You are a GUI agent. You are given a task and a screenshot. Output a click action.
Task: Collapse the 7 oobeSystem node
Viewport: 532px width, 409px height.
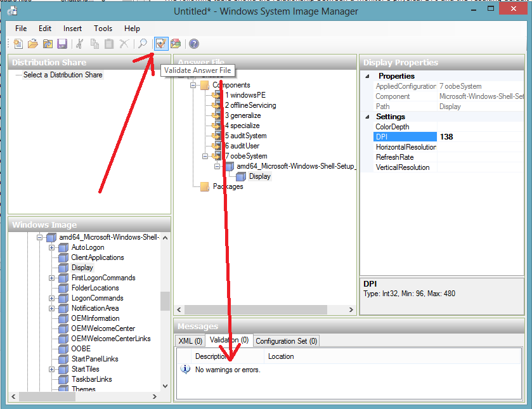point(205,156)
